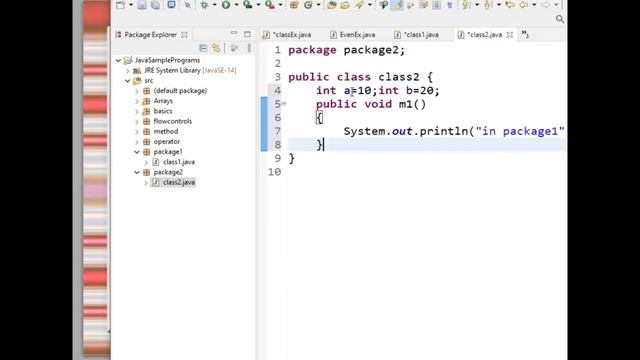Collapse the JavaSamplePrograms project node

(x=118, y=60)
